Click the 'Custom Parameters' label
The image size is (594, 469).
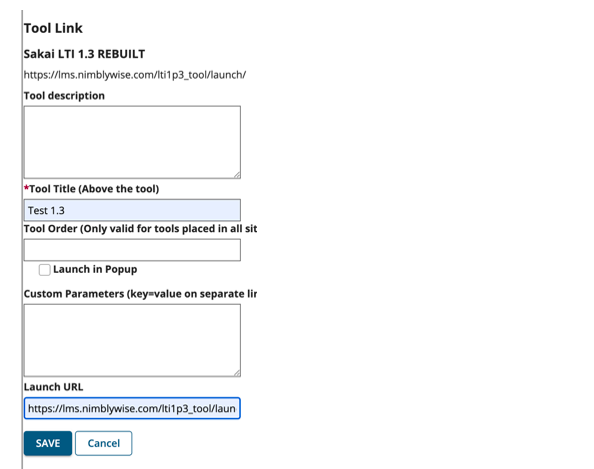tap(141, 294)
